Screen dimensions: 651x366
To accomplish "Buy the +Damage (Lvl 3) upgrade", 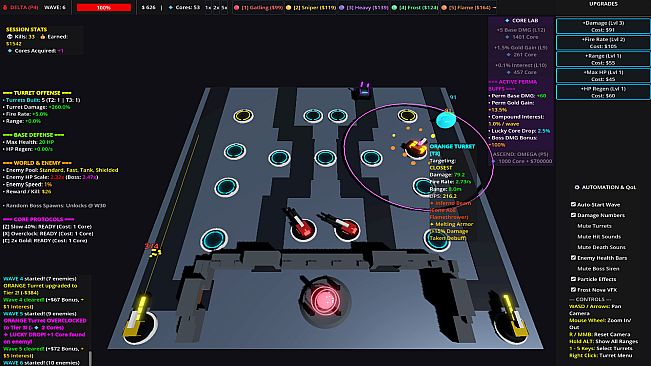I will click(603, 26).
